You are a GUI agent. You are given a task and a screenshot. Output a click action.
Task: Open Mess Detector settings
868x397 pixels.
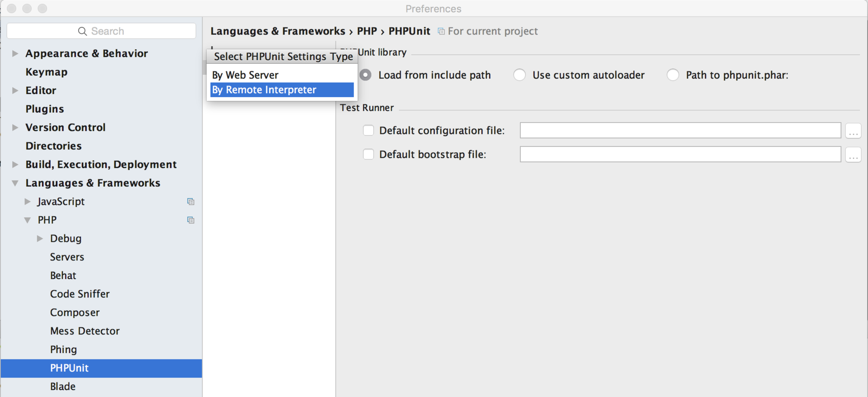click(x=85, y=331)
